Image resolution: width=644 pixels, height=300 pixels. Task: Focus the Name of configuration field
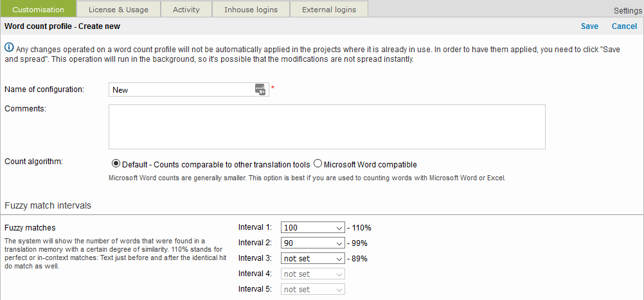point(181,89)
